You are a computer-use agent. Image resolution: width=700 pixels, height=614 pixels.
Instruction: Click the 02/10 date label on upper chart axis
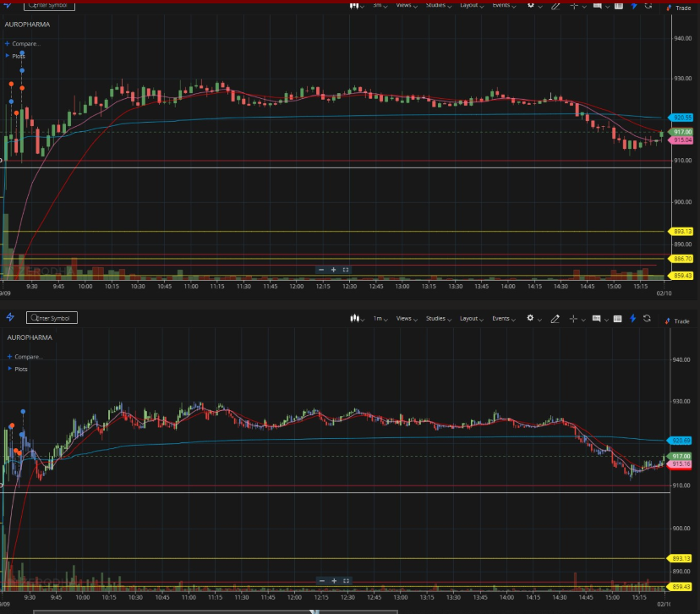664,293
